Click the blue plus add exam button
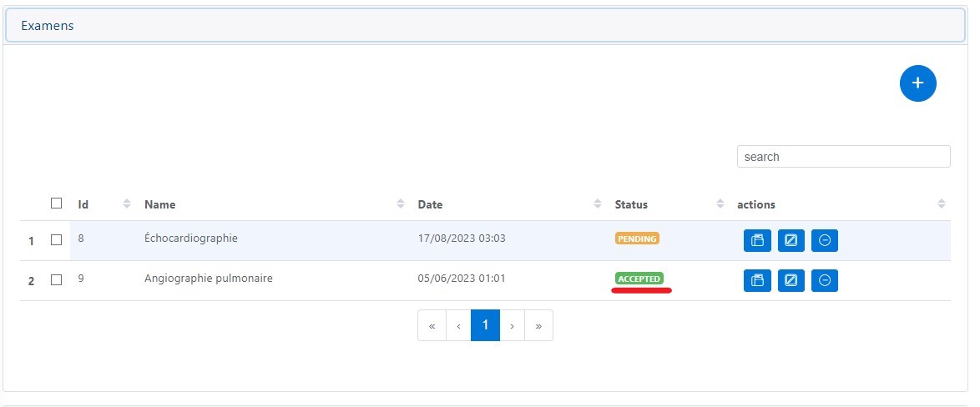 pyautogui.click(x=917, y=83)
